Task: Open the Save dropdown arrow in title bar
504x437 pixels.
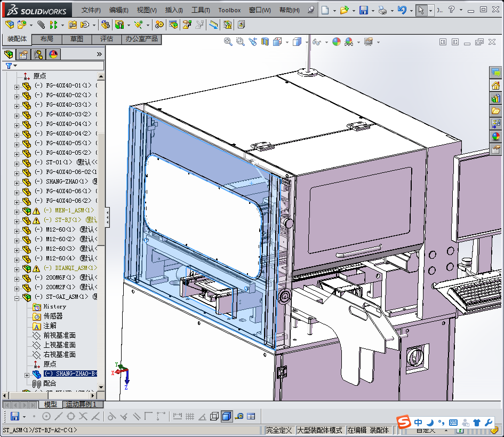Action: [373, 11]
